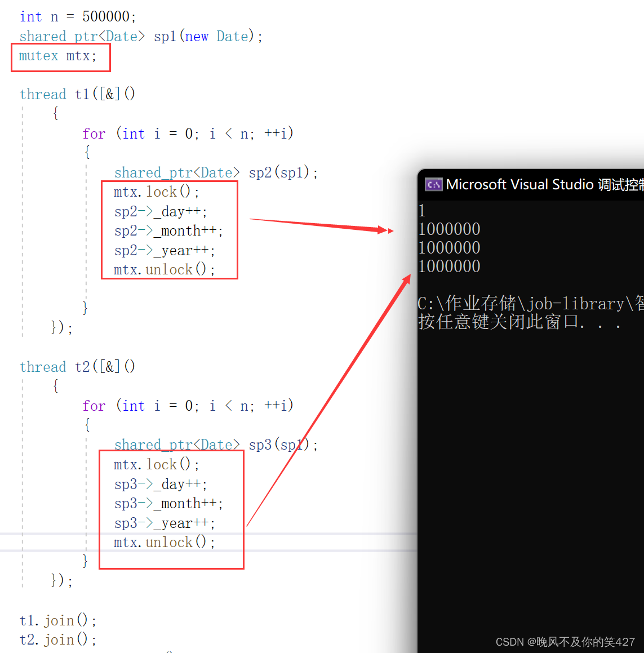Click the 'sp3->_day++;' statement
The width and height of the screenshot is (644, 653).
pyautogui.click(x=161, y=484)
